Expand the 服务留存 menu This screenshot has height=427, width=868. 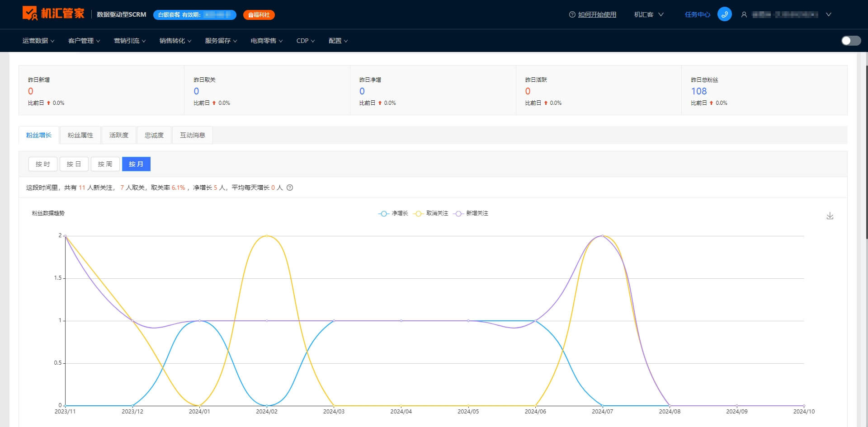click(221, 41)
